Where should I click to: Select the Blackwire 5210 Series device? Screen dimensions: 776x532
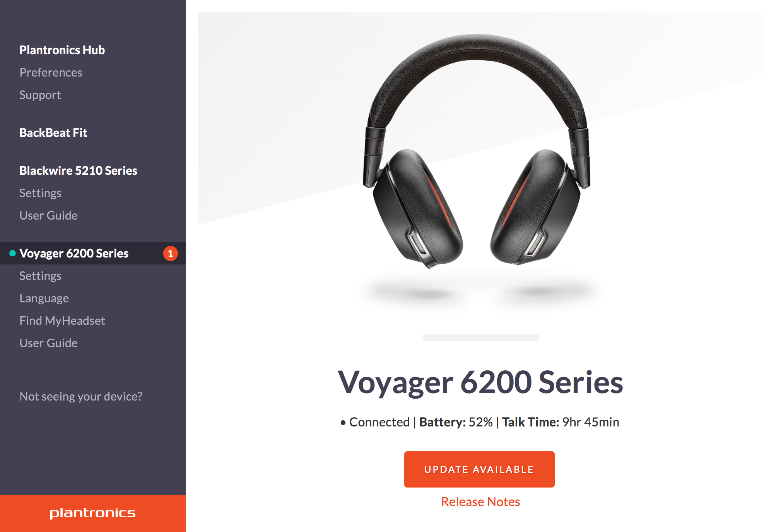[x=78, y=171]
